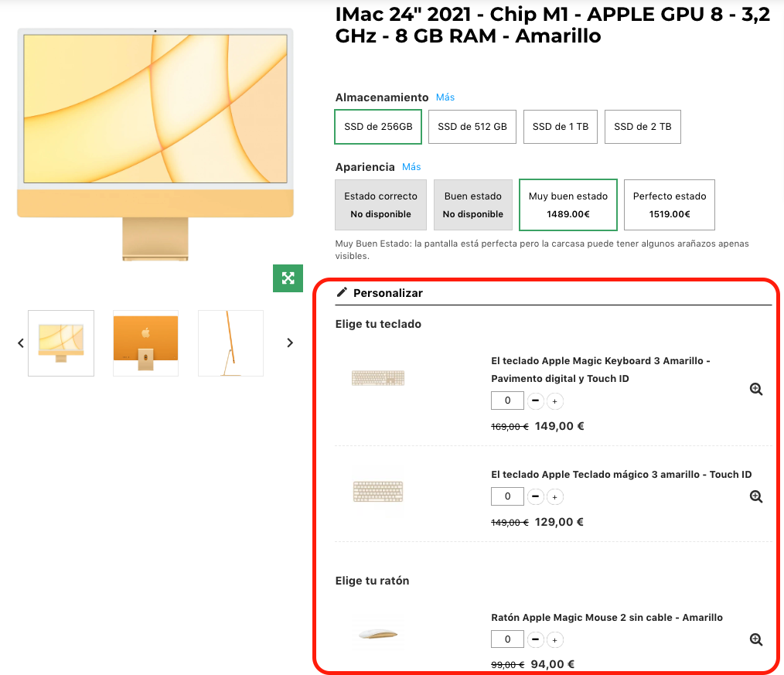This screenshot has height=675, width=784.
Task: Choose SSD de 1 TB storage
Action: (561, 127)
